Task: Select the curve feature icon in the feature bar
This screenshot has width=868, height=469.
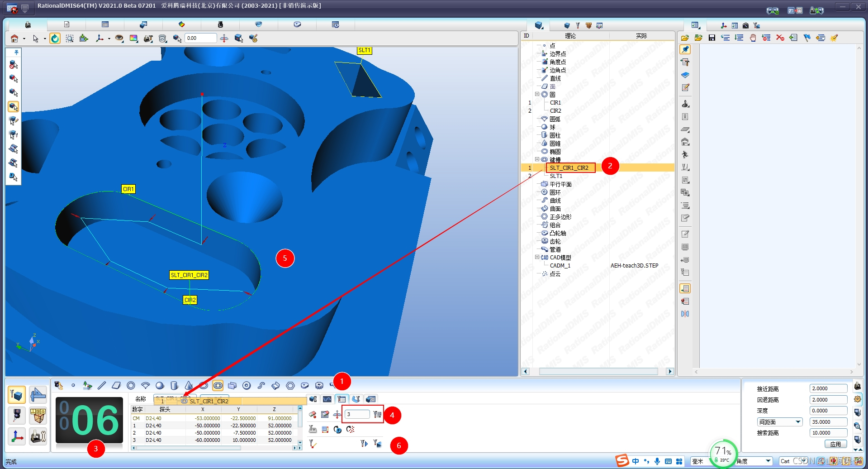Action: point(261,385)
